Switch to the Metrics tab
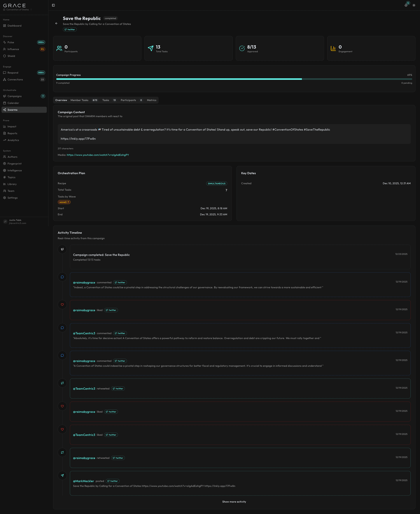The image size is (420, 514). 151,100
